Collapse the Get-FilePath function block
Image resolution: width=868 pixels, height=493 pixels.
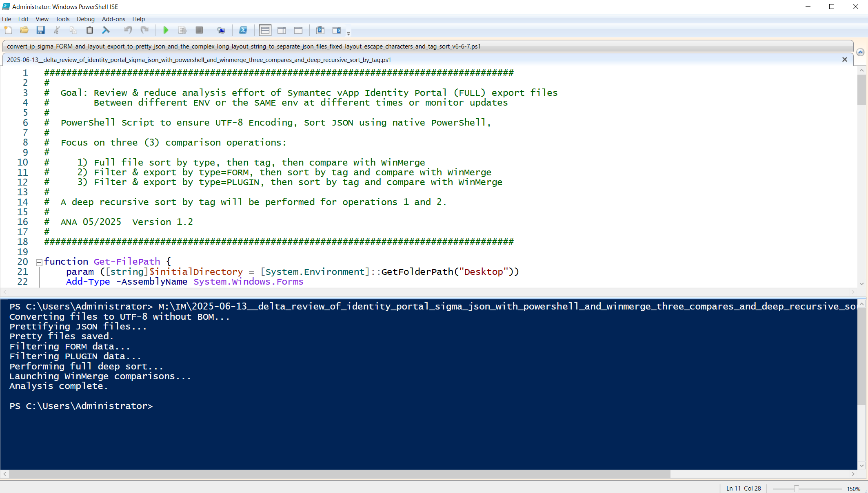[39, 263]
